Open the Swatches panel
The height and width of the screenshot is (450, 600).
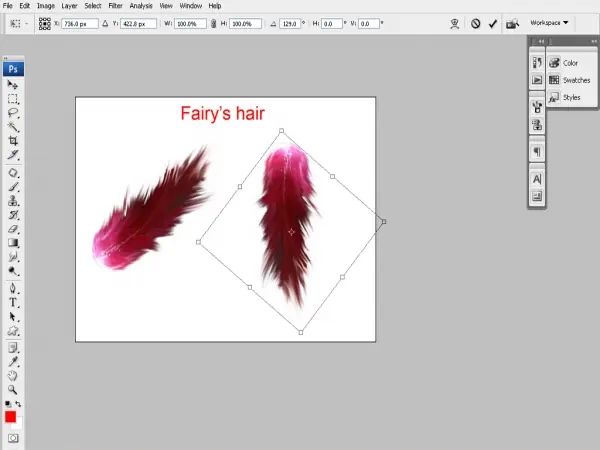click(569, 80)
